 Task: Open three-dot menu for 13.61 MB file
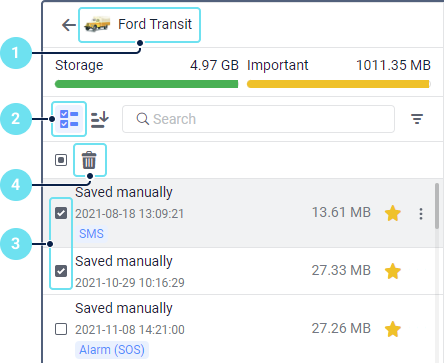point(421,214)
